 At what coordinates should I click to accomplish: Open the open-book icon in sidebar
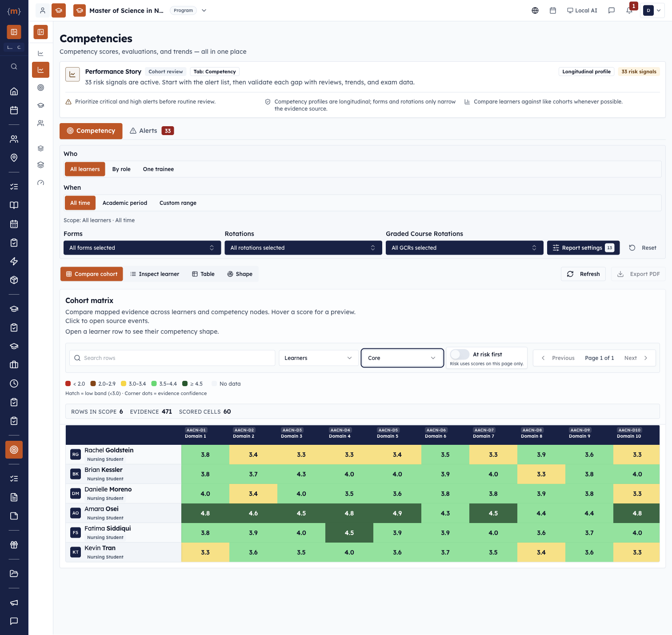click(14, 205)
